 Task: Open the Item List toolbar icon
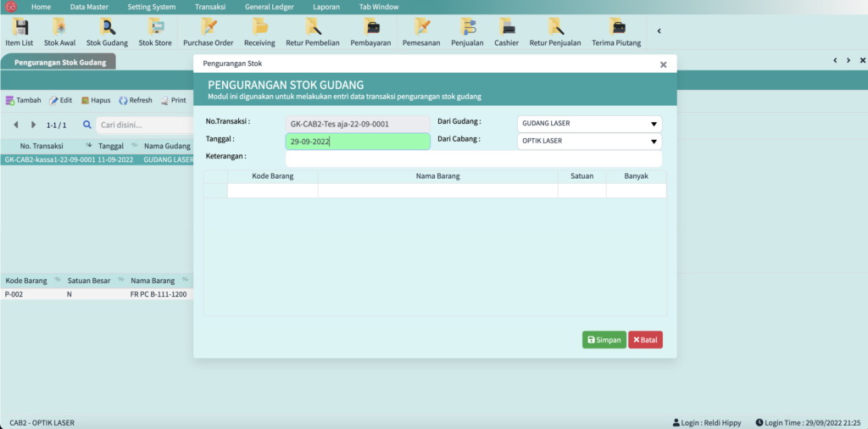pyautogui.click(x=20, y=31)
